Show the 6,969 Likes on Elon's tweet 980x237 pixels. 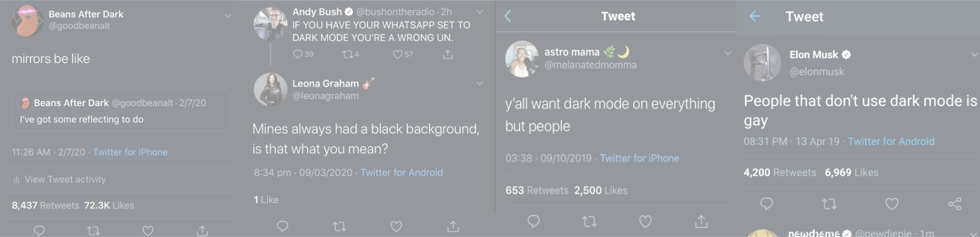851,173
